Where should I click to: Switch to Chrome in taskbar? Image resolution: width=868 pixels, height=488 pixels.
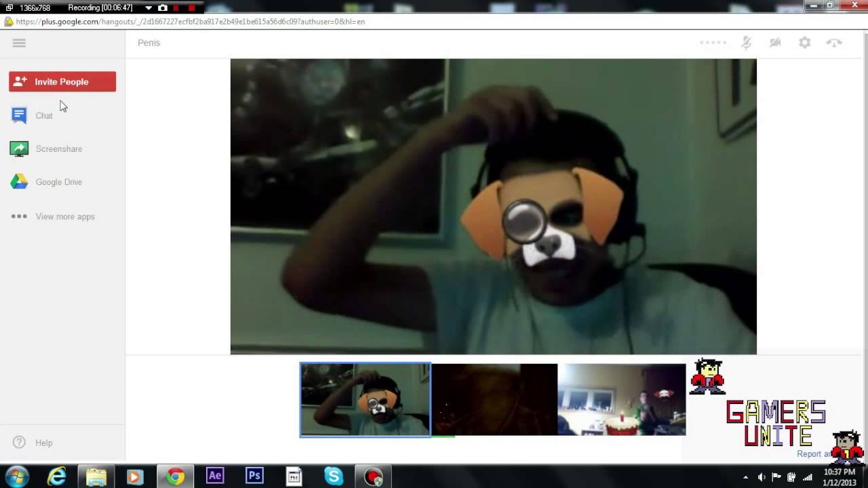(175, 476)
